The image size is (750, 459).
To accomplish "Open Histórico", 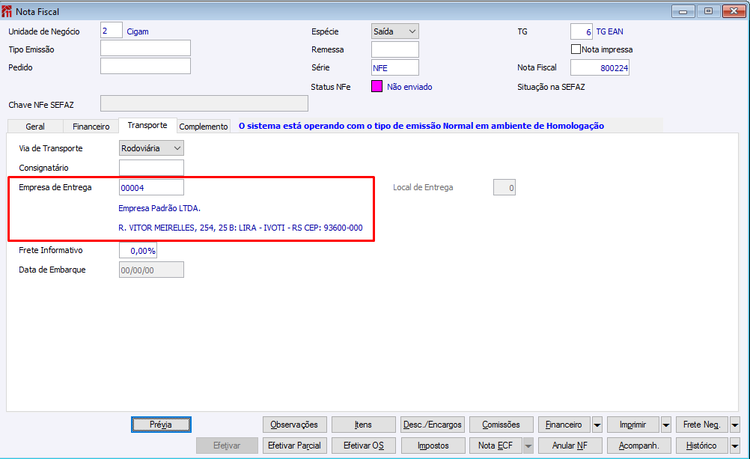I will pos(702,446).
